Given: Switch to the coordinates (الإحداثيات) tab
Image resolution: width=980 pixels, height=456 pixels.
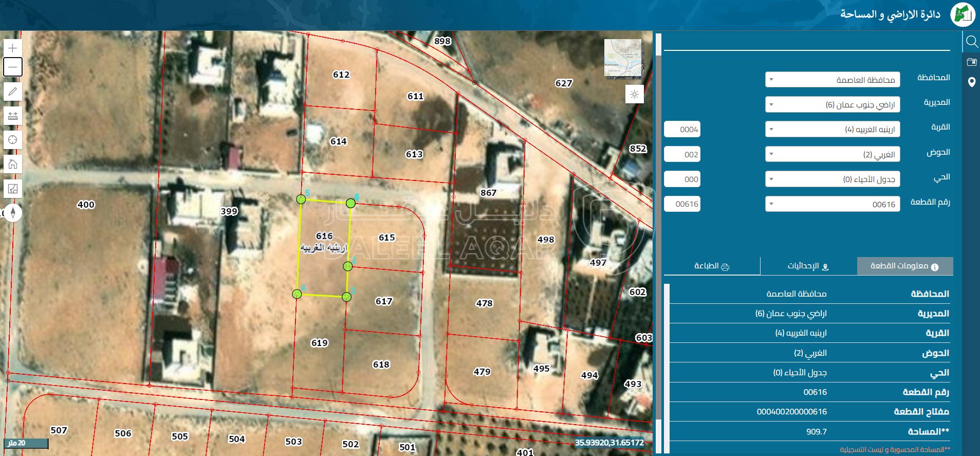Looking at the screenshot, I should coord(808,266).
